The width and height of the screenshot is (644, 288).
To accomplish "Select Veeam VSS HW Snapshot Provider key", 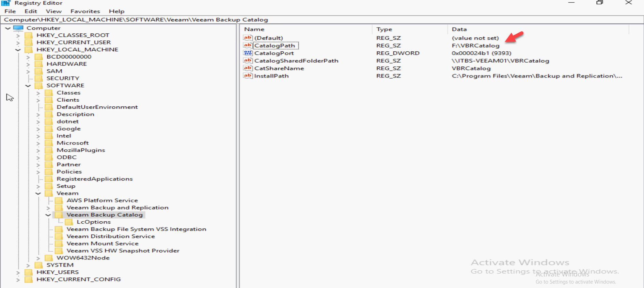I will point(123,251).
